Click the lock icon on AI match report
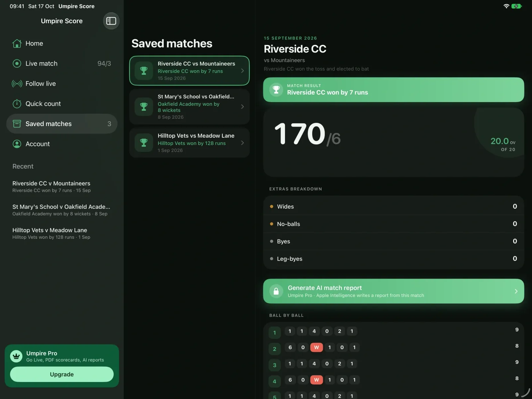 point(276,291)
